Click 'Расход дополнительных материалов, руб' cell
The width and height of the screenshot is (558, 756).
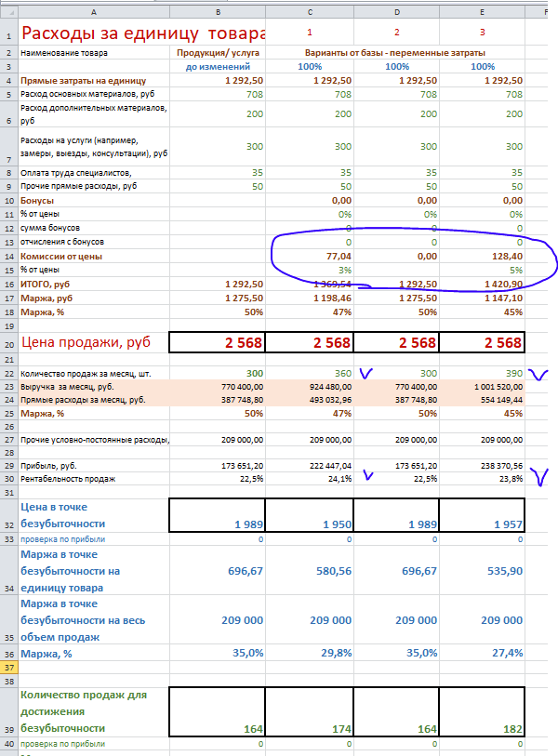94,114
